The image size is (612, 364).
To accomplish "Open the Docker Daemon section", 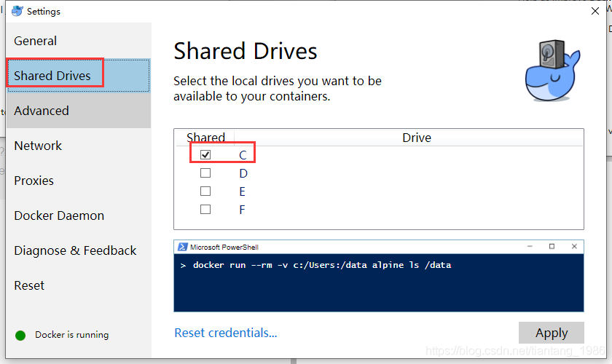I will (59, 215).
